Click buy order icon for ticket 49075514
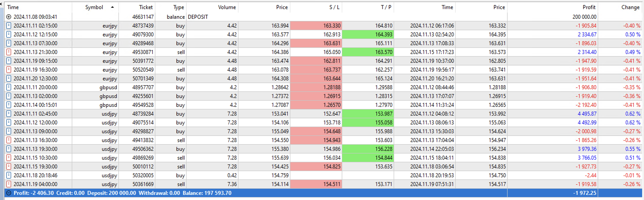The image size is (644, 200). pos(9,122)
